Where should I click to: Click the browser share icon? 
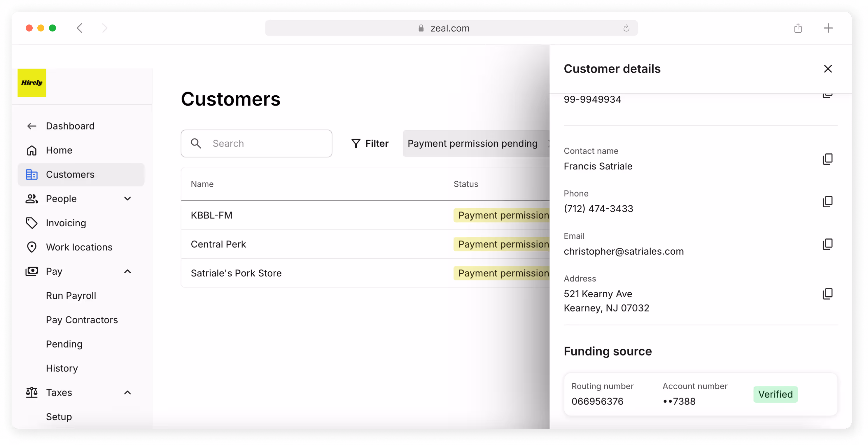point(798,28)
